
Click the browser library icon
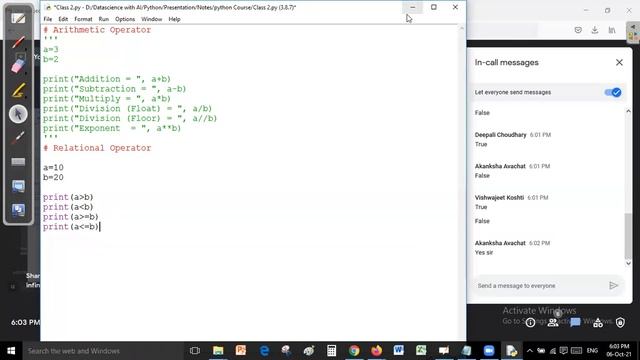[611, 30]
